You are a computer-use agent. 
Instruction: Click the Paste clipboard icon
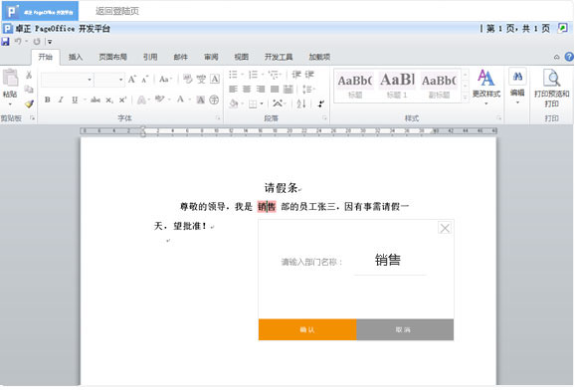tap(10, 78)
